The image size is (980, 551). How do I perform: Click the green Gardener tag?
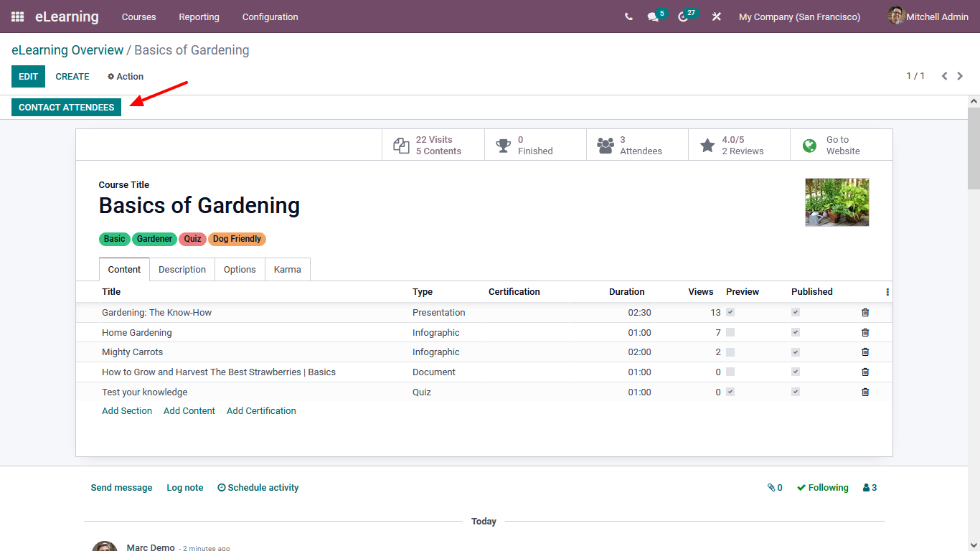pyautogui.click(x=154, y=239)
